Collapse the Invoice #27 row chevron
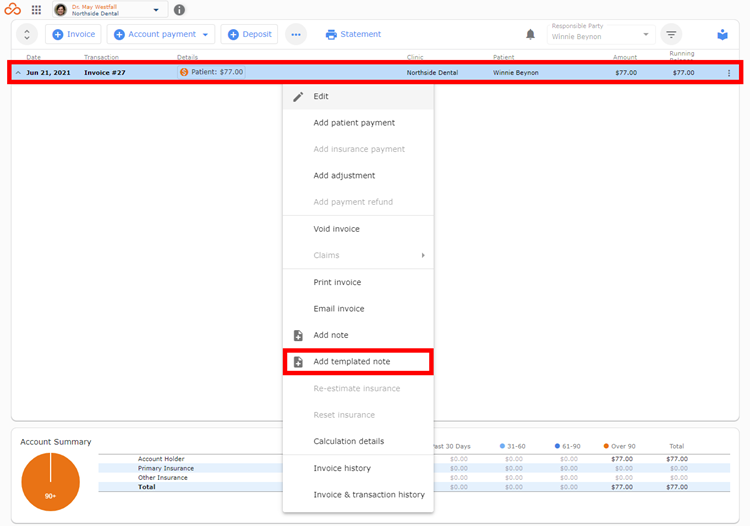 pyautogui.click(x=18, y=73)
